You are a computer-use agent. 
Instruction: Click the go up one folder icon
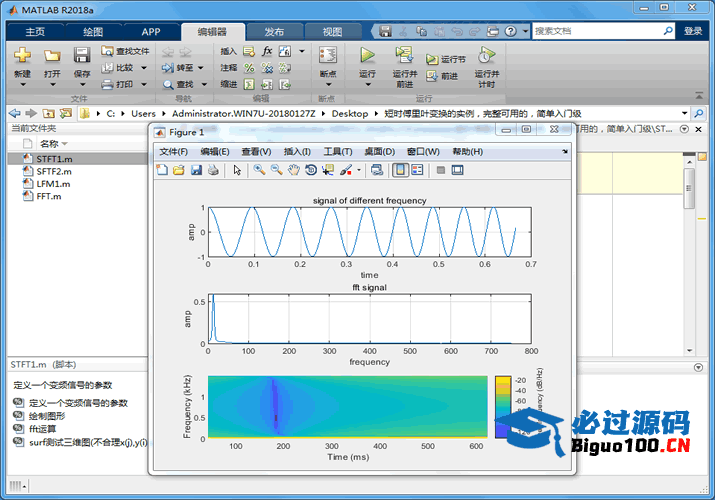[49, 113]
